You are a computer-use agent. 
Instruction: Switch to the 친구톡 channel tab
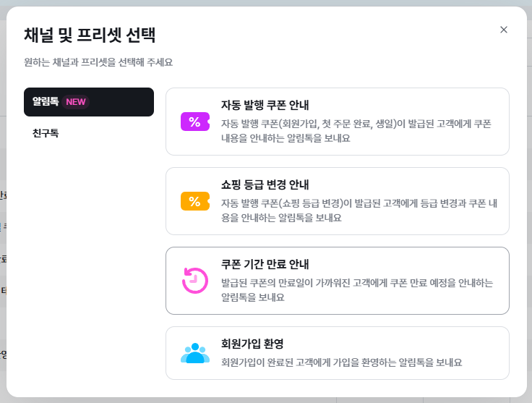pyautogui.click(x=46, y=134)
